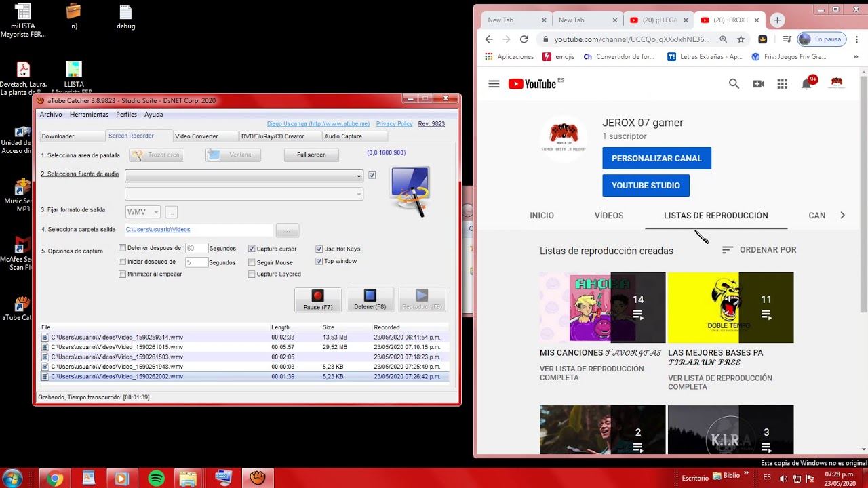Click the browse folder '...' button

[x=287, y=231]
